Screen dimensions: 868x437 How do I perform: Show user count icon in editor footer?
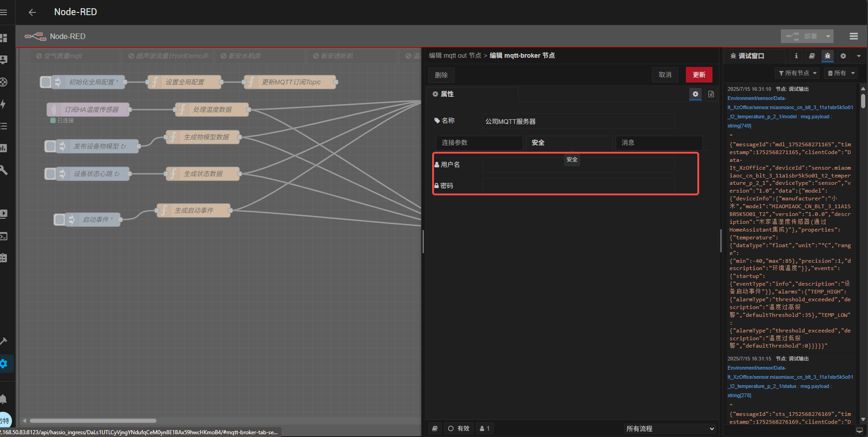484,428
